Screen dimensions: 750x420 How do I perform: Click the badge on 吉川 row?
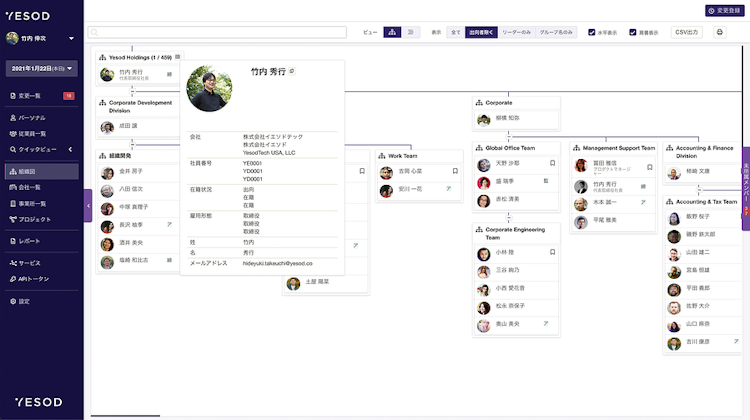tap(736, 342)
